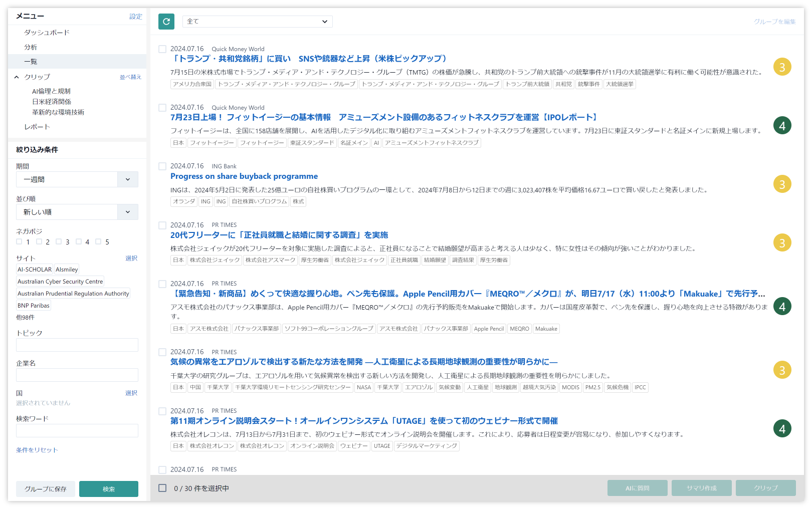This screenshot has height=509, width=812.
Task: Click 並べ替え next to クリップ
Action: coord(130,77)
